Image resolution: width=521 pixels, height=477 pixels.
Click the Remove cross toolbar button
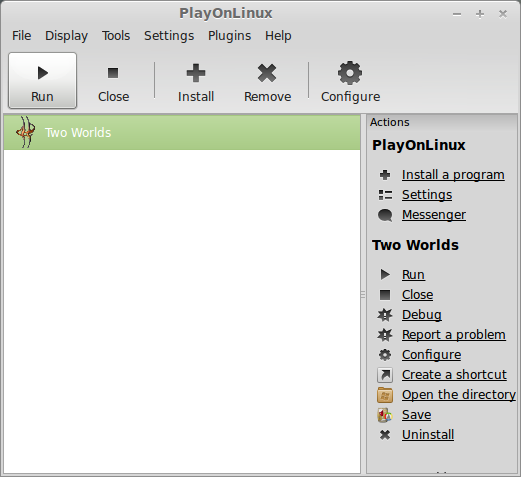click(x=267, y=82)
